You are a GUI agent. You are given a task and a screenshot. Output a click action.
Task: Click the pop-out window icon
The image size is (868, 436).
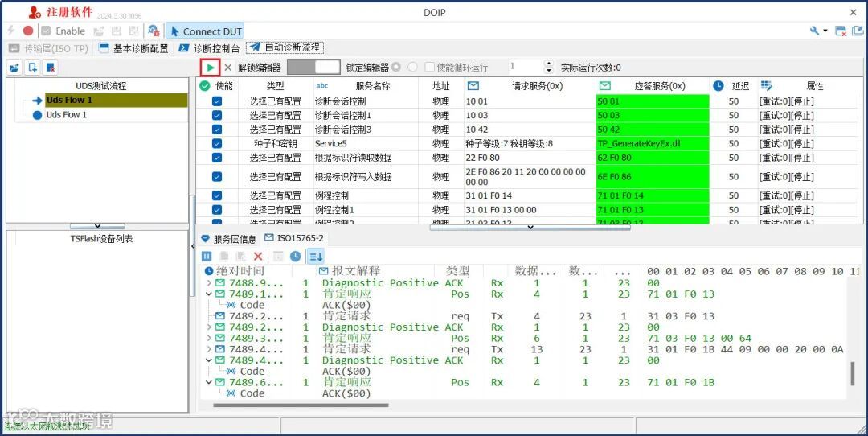tap(858, 31)
